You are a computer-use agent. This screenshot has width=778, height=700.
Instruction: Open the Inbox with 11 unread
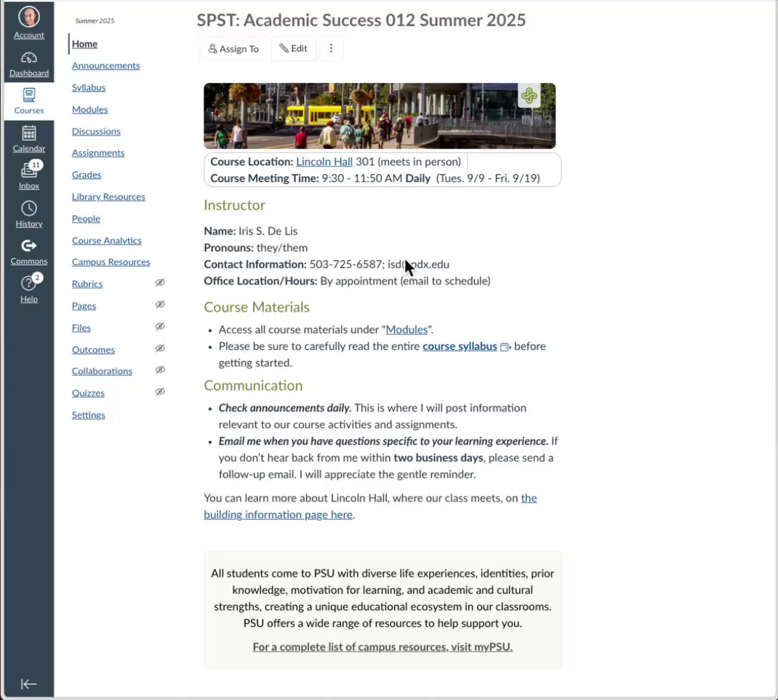[x=29, y=176]
